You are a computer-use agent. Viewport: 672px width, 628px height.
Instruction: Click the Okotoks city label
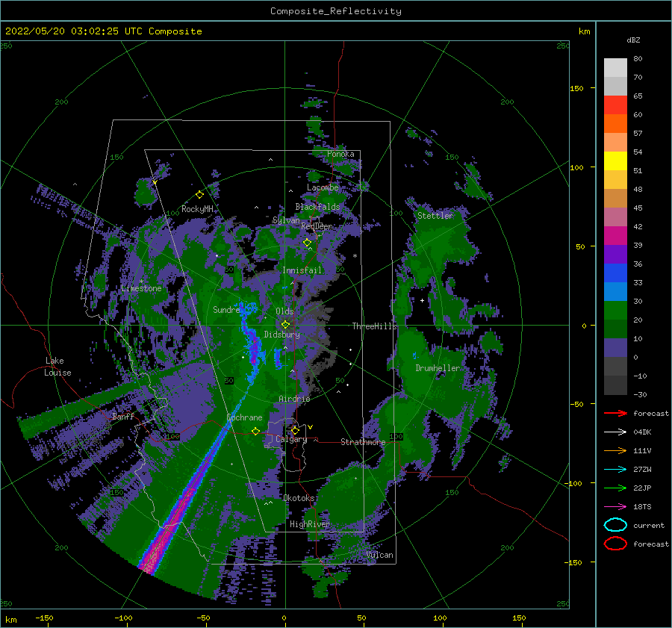click(x=299, y=498)
